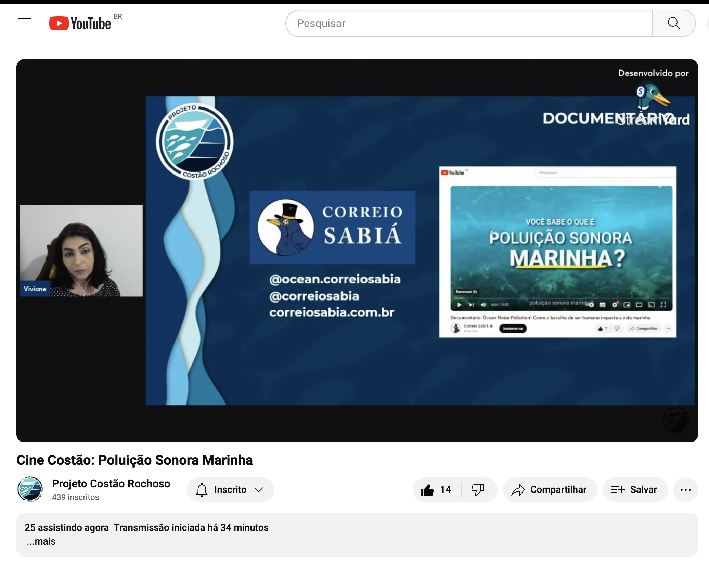This screenshot has height=588, width=709.
Task: Expand description with ...mais
Action: (41, 541)
